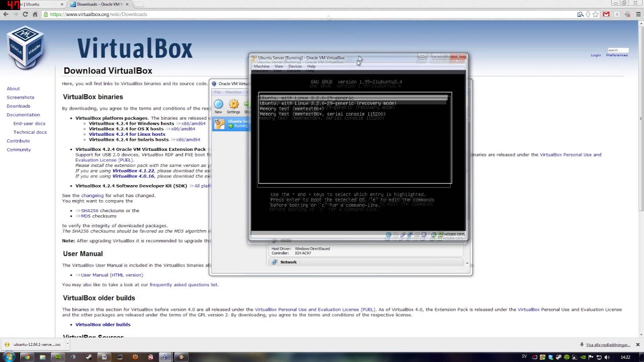Click the New VM icon in VirtualBox Manager
This screenshot has height=362, width=644.
click(218, 107)
